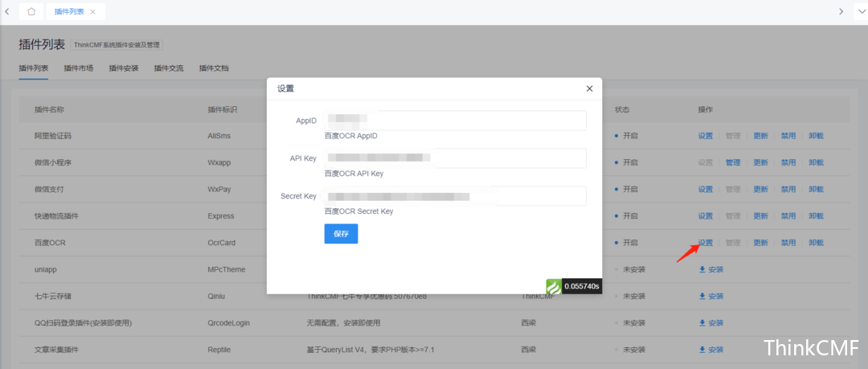Install the QQ扫码登录插件
The height and width of the screenshot is (369, 868).
point(711,323)
